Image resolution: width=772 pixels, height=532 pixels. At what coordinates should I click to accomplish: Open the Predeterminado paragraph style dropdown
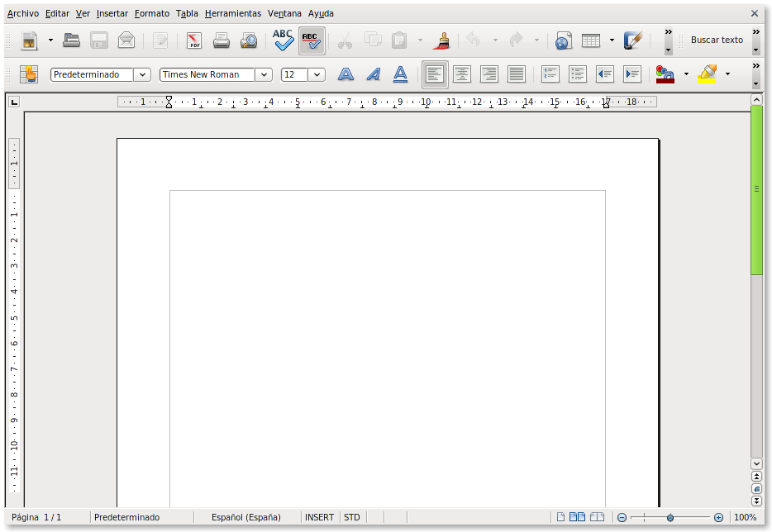tap(142, 75)
